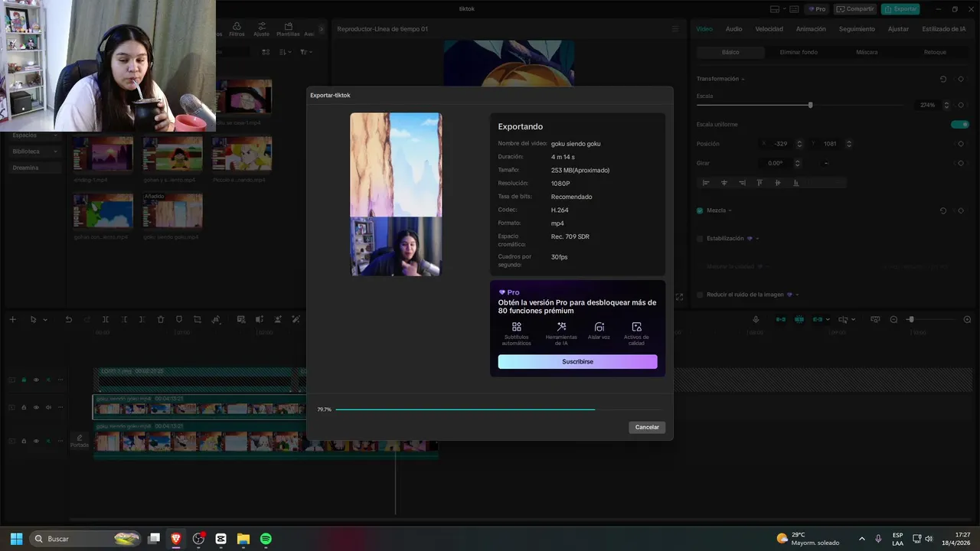Click the Portada cover button on timeline
Viewport: 980px width, 551px height.
(80, 441)
